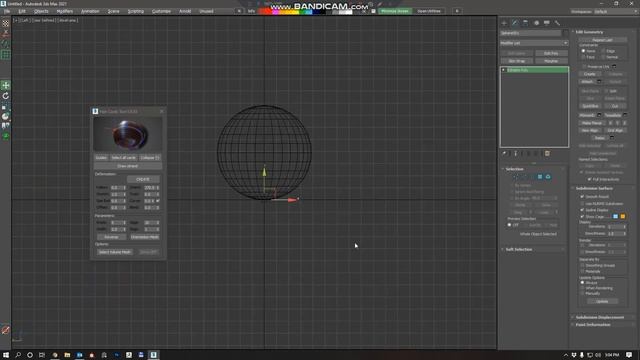The height and width of the screenshot is (360, 640).
Task: Toggle Show Cage checkbox
Action: (x=582, y=216)
